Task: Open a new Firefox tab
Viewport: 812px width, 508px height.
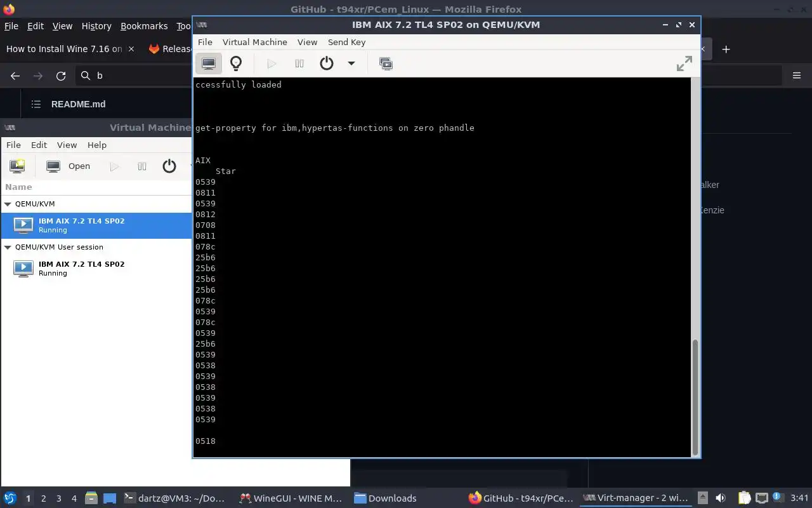Action: [726, 49]
